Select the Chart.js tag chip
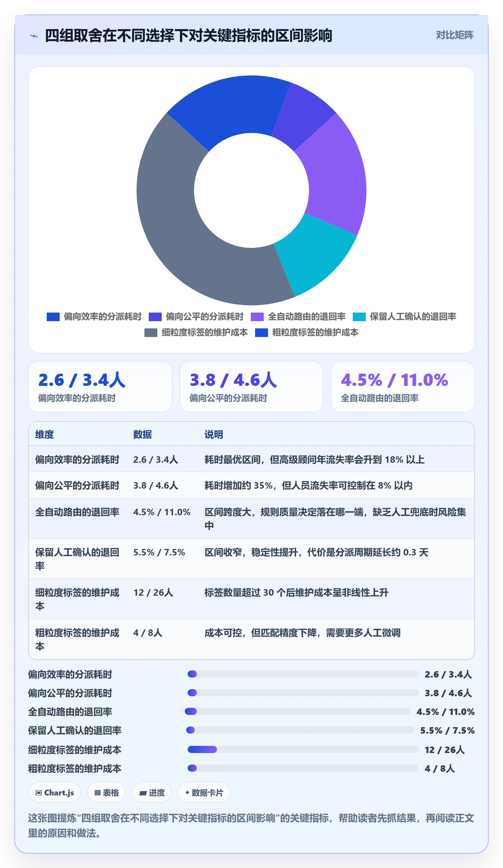Image resolution: width=503 pixels, height=868 pixels. pos(55,793)
